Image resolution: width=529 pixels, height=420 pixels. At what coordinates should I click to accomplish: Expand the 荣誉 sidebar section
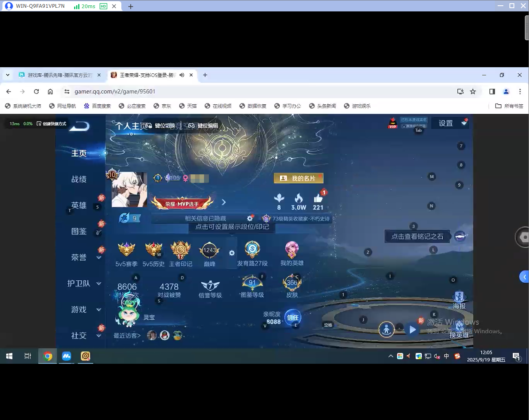pos(99,257)
